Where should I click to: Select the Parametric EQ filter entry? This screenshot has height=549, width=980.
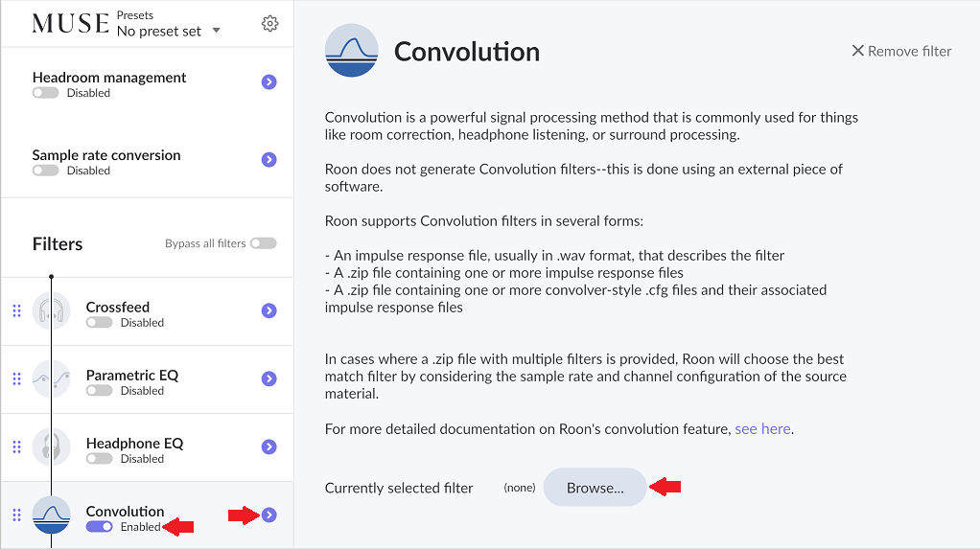[132, 376]
